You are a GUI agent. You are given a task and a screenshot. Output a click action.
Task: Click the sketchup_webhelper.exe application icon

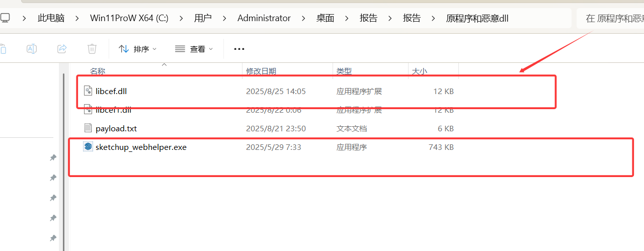[88, 147]
